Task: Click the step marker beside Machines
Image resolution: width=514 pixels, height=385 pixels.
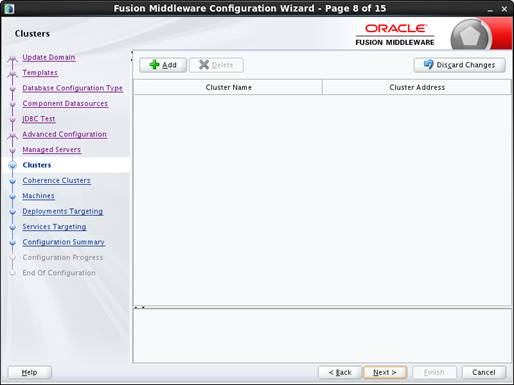Action: [13, 196]
